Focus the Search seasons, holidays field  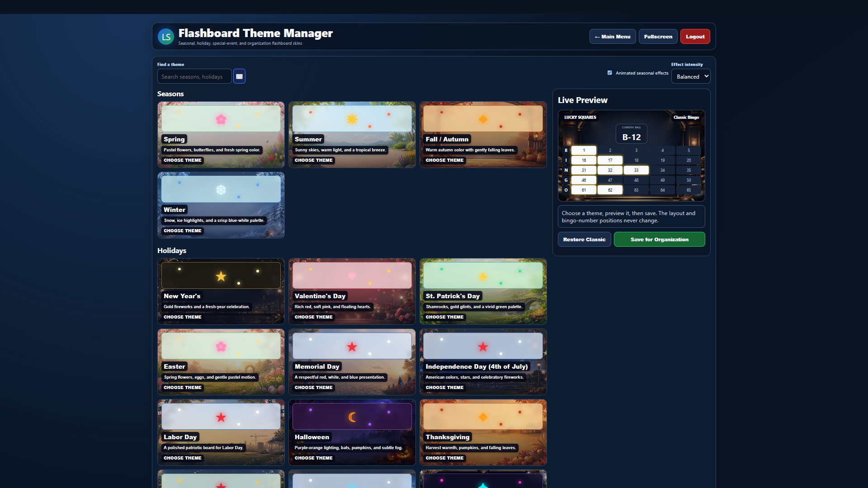coord(194,76)
